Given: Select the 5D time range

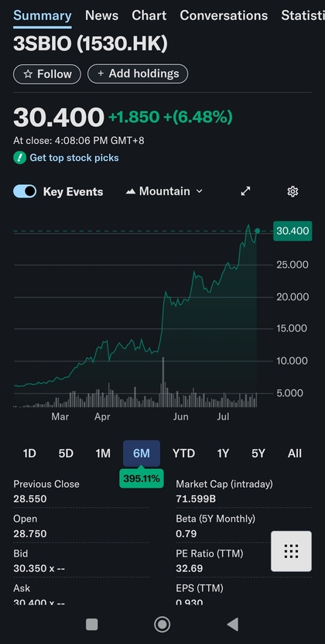Looking at the screenshot, I should [66, 454].
